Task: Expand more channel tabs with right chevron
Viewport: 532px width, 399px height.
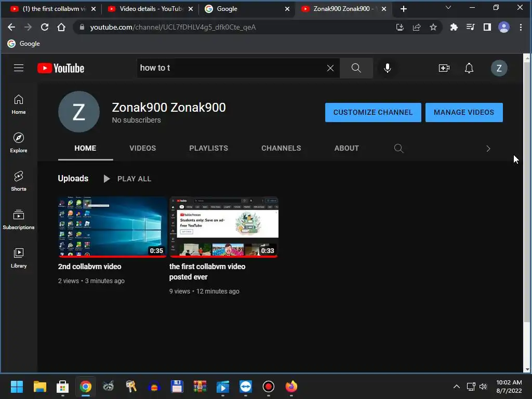Action: 488,149
